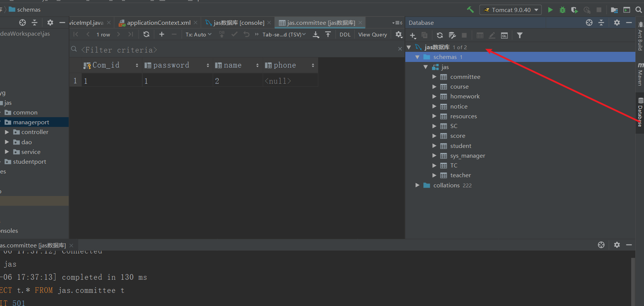The height and width of the screenshot is (306, 644).
Task: Click the DDL button
Action: 345,35
